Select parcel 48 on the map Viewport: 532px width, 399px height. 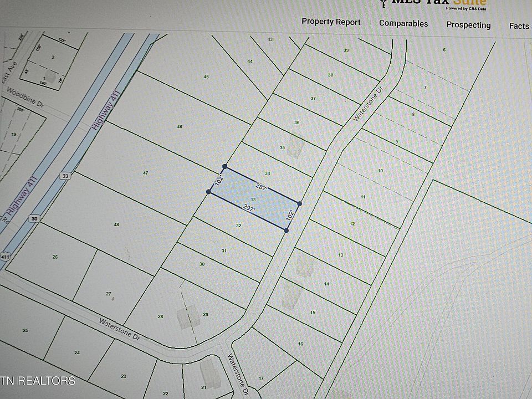point(116,224)
